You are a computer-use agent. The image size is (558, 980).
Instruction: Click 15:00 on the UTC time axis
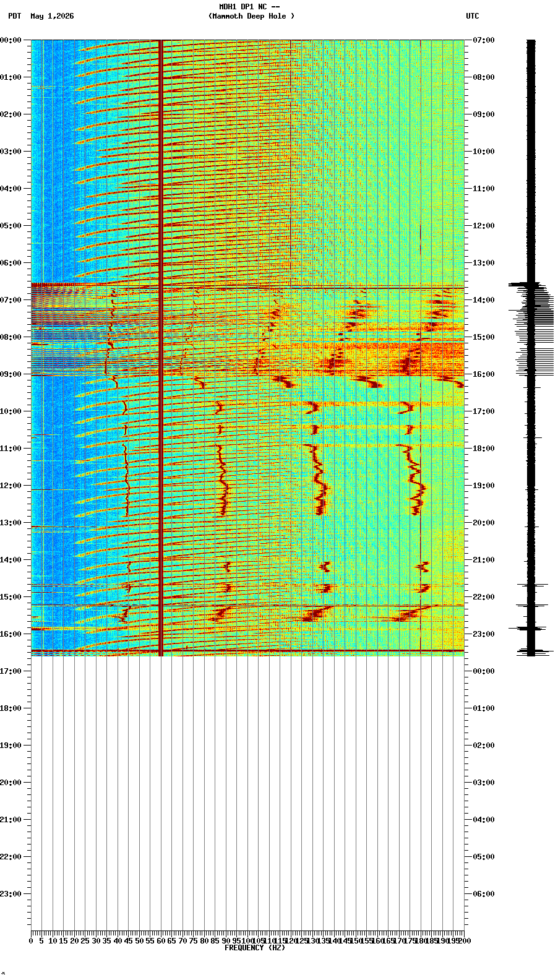[484, 337]
